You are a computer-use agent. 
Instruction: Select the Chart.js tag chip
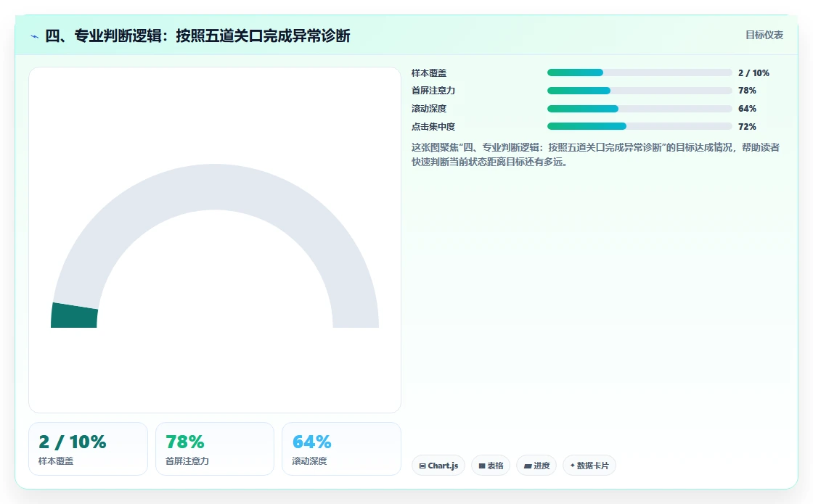438,466
